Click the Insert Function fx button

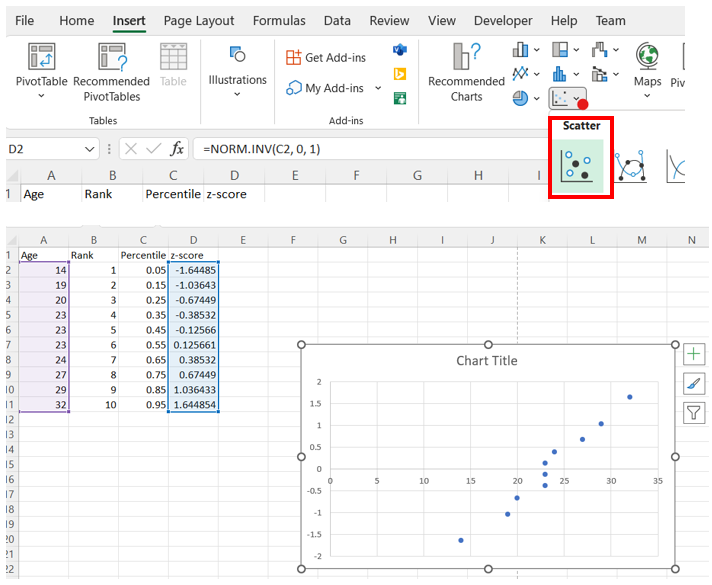[177, 149]
